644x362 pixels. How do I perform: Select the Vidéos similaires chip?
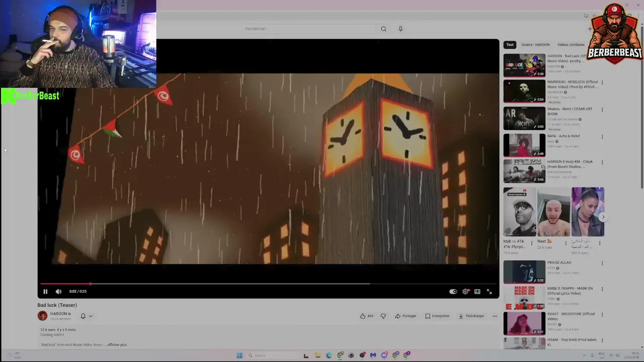571,45
